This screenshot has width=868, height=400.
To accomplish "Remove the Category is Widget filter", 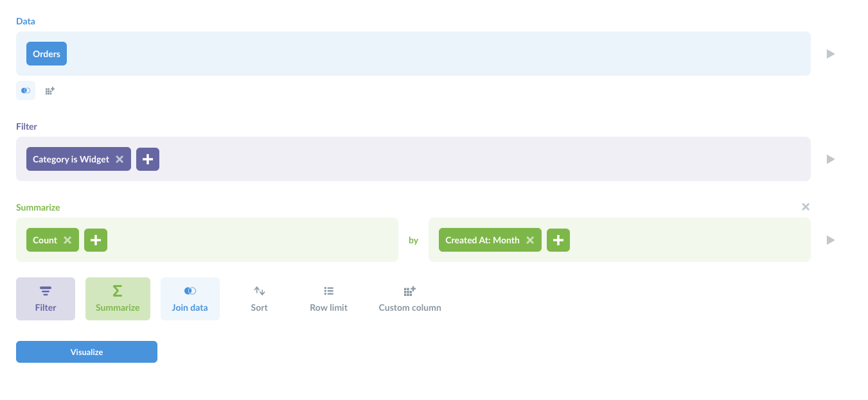I will pyautogui.click(x=120, y=159).
